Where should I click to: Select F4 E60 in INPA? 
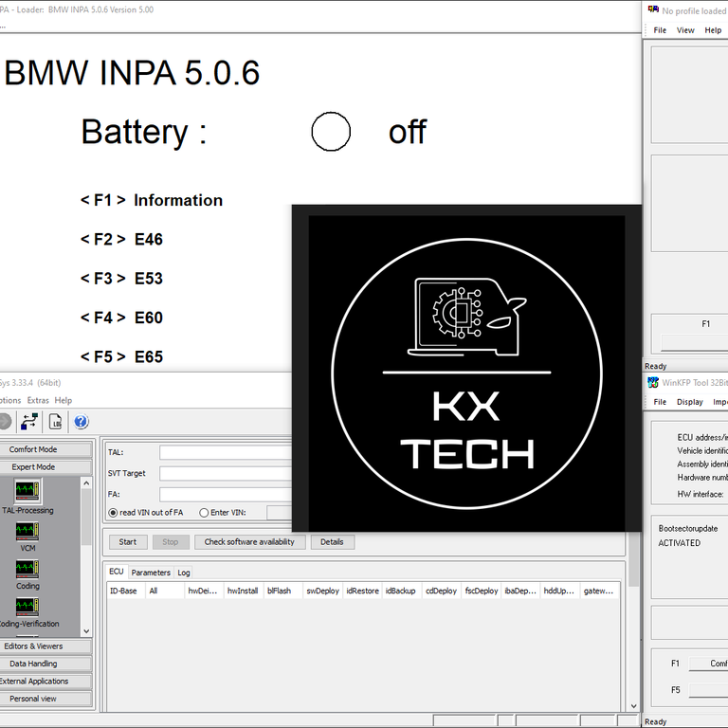click(121, 318)
